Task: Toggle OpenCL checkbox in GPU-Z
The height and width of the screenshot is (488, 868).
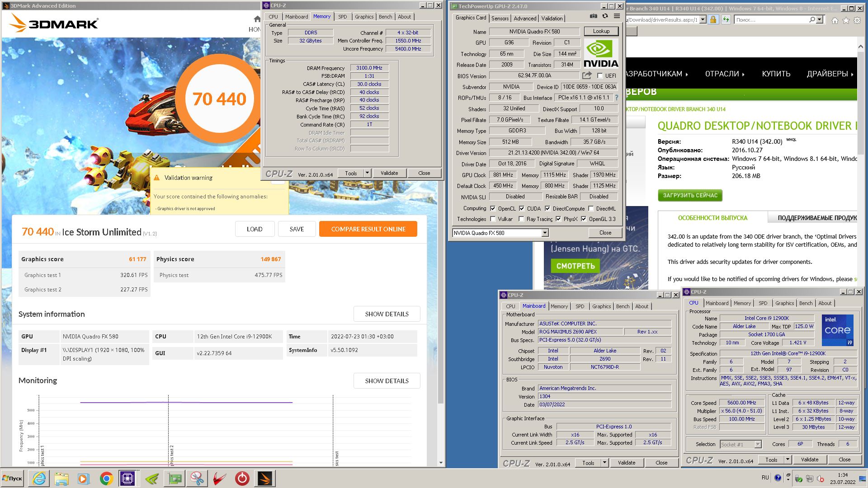Action: pyautogui.click(x=493, y=208)
